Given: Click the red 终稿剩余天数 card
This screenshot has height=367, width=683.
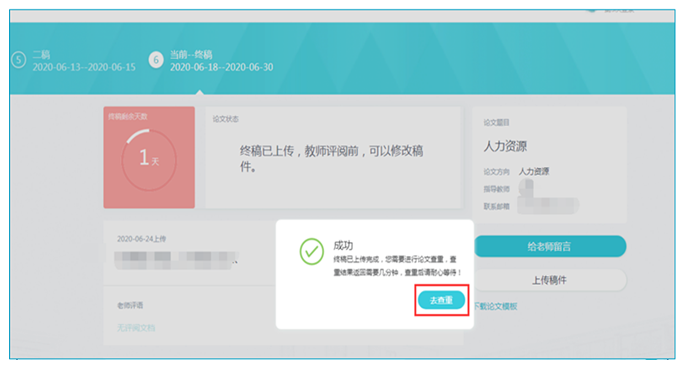Looking at the screenshot, I should click(149, 157).
